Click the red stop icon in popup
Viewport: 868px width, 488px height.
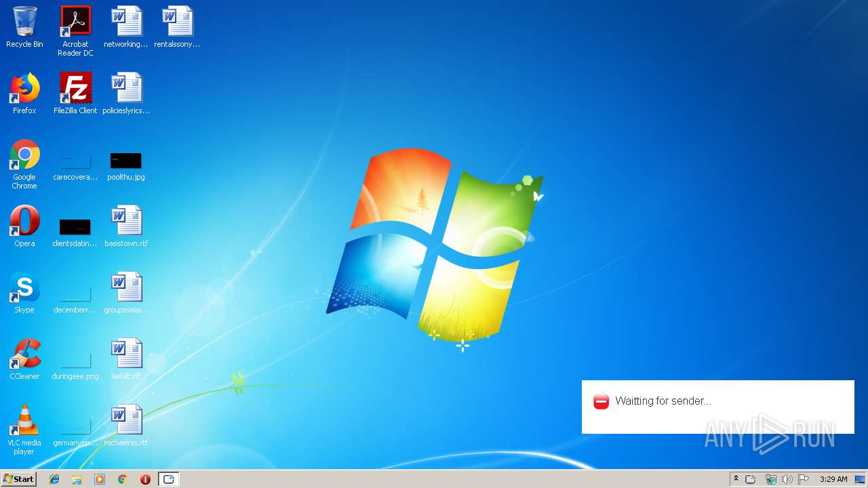pyautogui.click(x=601, y=401)
